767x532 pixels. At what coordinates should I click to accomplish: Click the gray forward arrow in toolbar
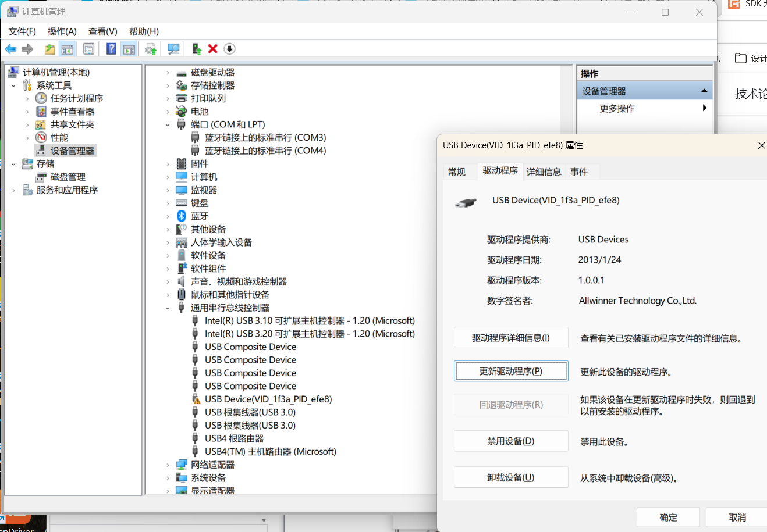point(27,49)
